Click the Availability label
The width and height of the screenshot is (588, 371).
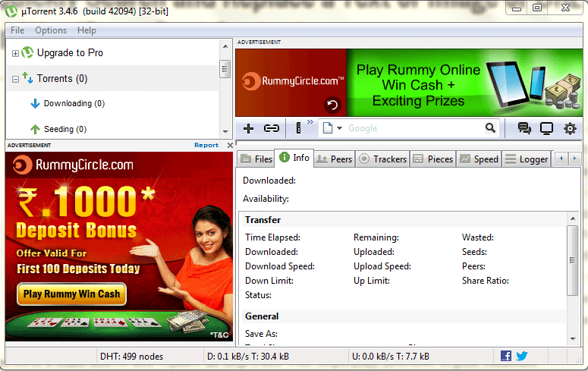[x=266, y=199]
